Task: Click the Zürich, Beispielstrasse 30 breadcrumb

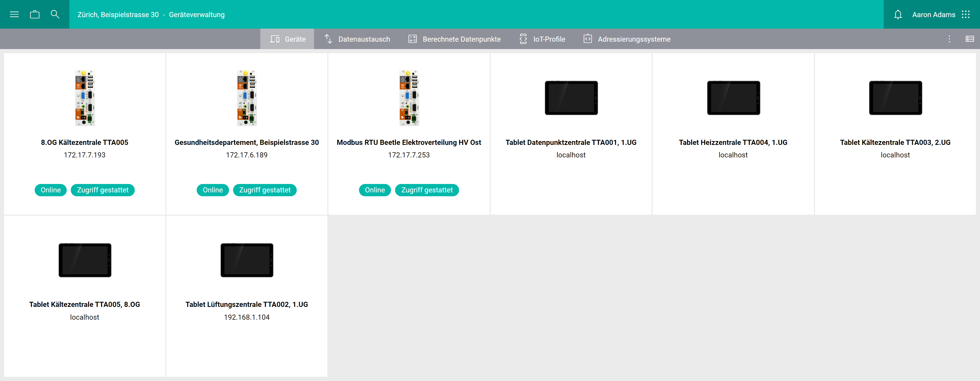Action: pos(118,15)
